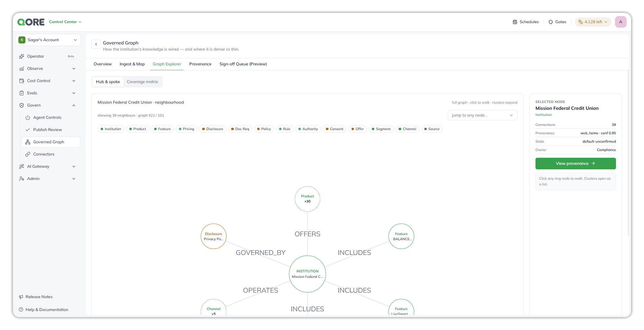Toggle the Source legend filter
Screen dimensions: 644x330
[432, 129]
